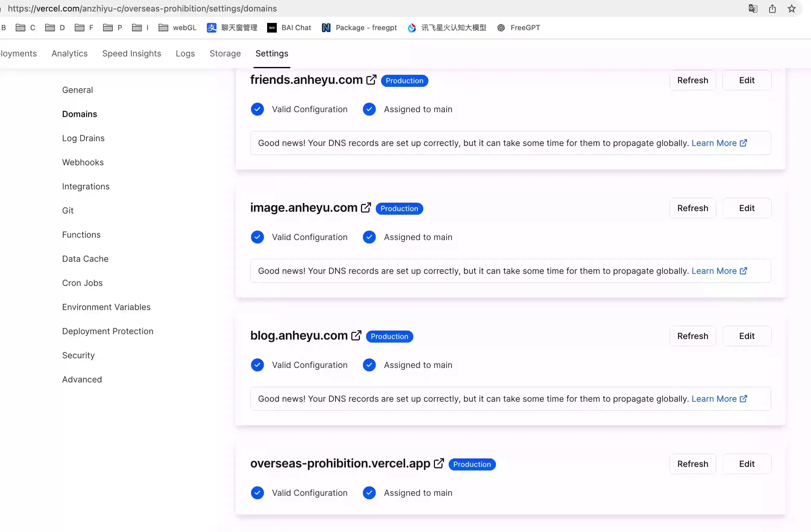Open external link icon beside image.anheyu.com

click(366, 207)
